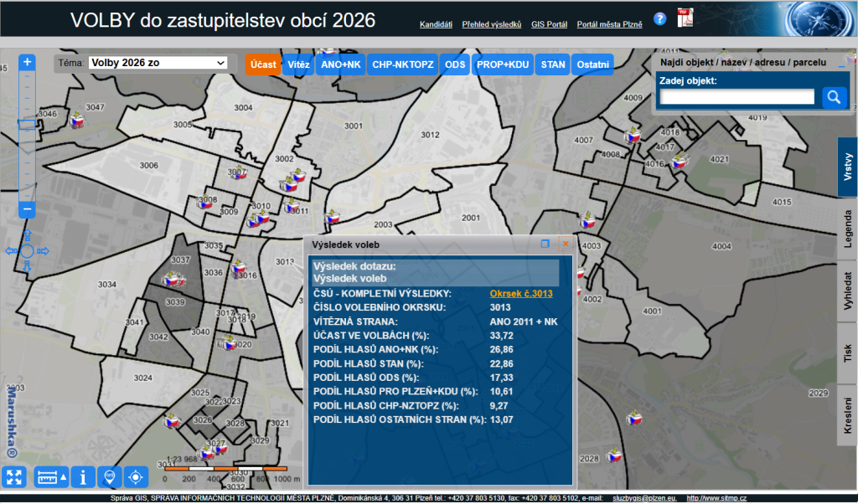Image resolution: width=858 pixels, height=504 pixels.
Task: Open the GIS Portál link
Action: coord(549,24)
